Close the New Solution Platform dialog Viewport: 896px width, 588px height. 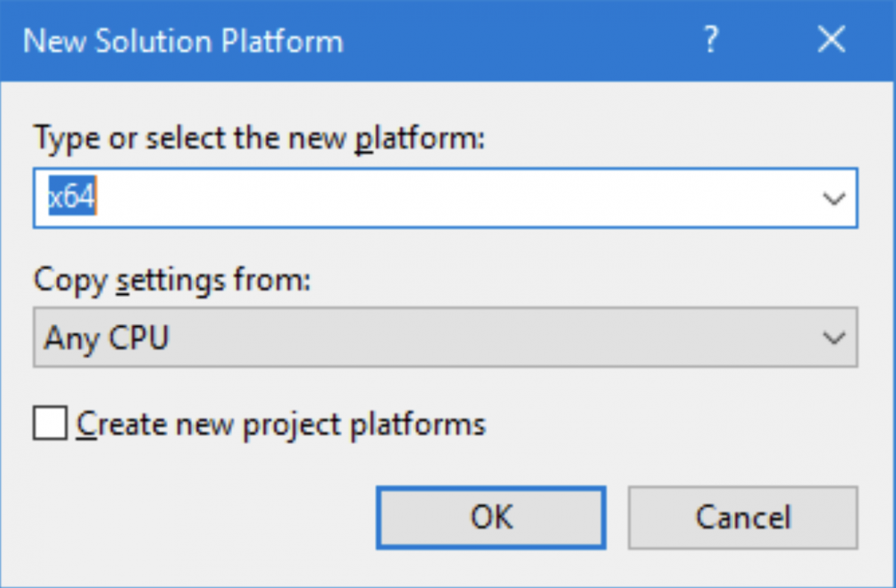(831, 40)
